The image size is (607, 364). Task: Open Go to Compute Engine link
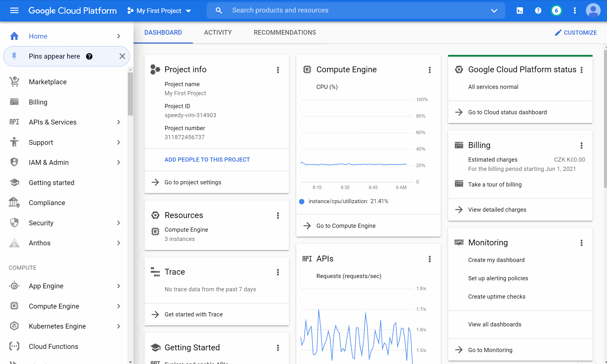pos(346,225)
